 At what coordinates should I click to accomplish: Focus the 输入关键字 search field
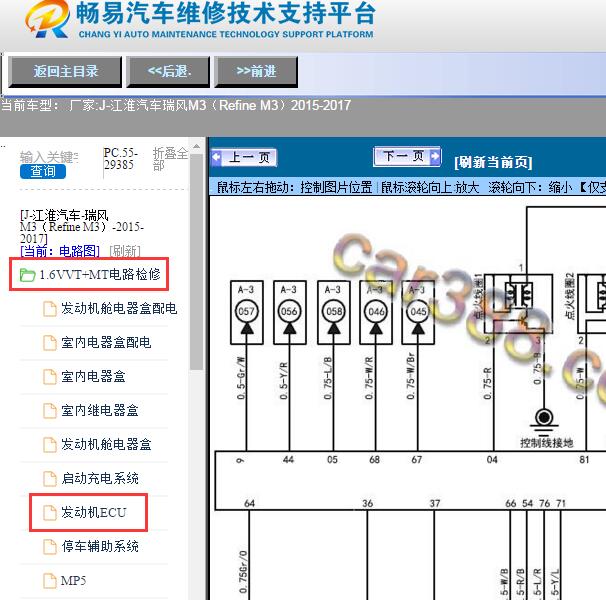(x=49, y=157)
